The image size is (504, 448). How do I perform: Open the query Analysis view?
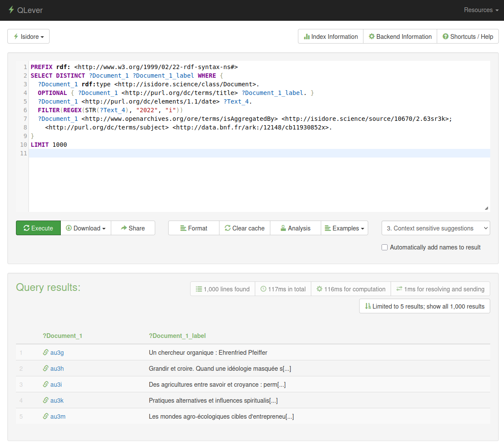(295, 228)
